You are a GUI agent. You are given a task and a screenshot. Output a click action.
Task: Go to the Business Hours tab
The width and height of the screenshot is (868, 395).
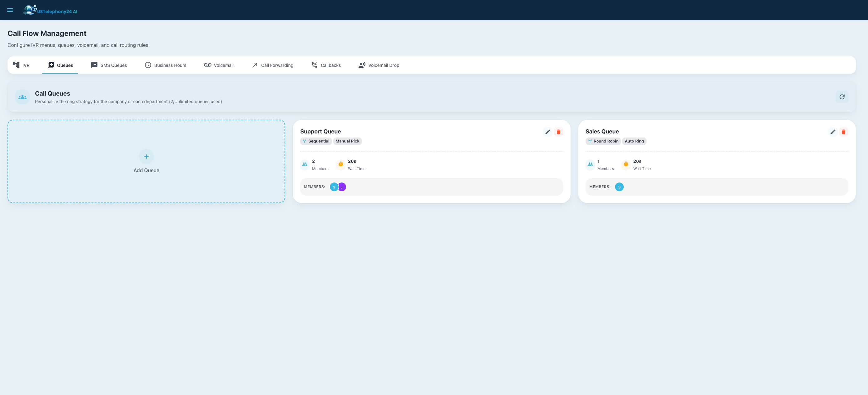click(166, 65)
